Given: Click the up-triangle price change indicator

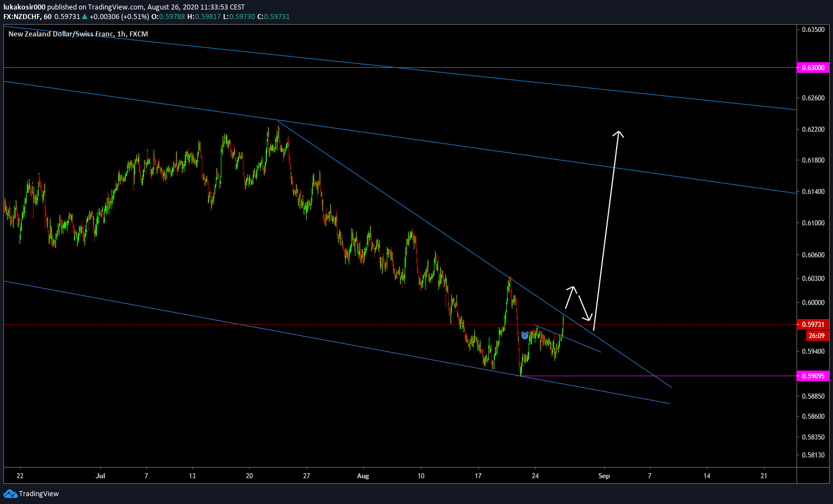Looking at the screenshot, I should [x=85, y=17].
